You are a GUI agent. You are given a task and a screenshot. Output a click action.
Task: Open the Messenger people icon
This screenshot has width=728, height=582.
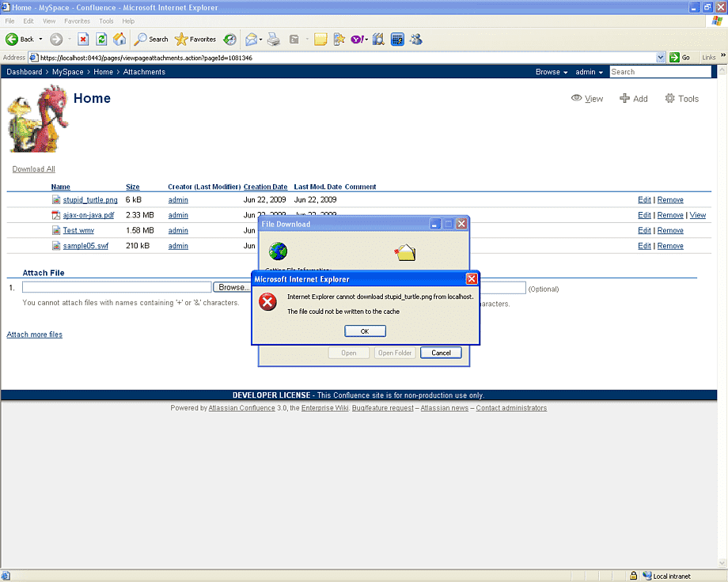[416, 40]
